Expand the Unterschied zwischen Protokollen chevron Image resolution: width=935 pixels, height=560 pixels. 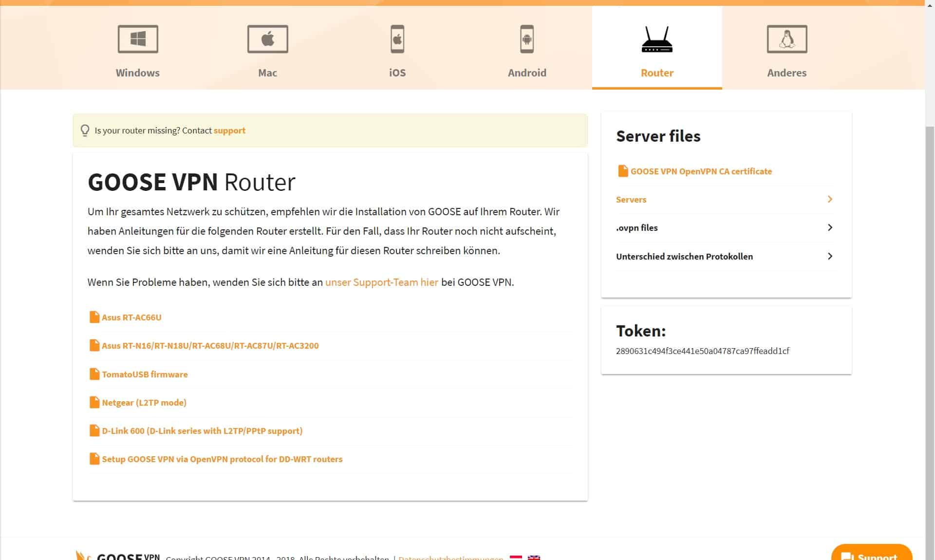(830, 256)
